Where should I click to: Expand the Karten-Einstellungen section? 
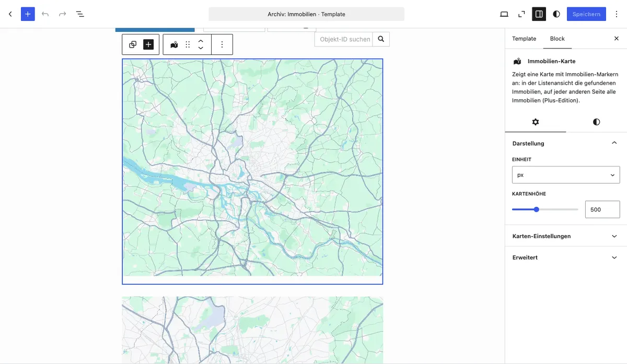(x=566, y=236)
